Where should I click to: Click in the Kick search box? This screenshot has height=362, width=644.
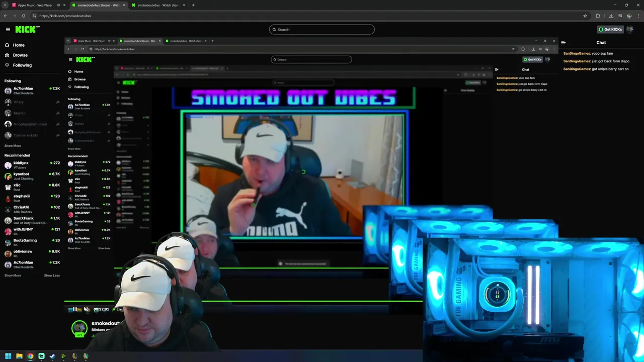[x=322, y=29]
